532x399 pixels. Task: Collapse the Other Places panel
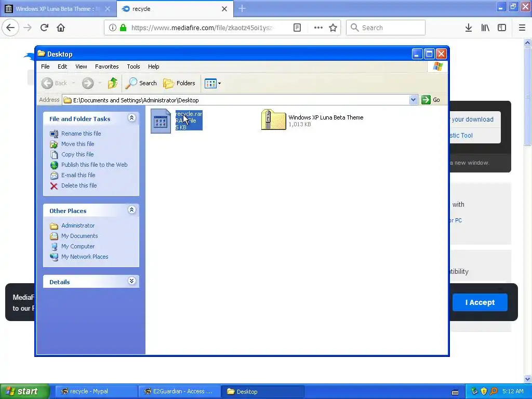click(131, 210)
